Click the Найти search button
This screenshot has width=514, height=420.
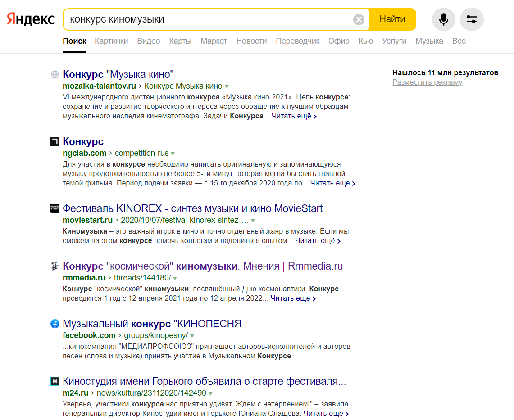point(392,19)
